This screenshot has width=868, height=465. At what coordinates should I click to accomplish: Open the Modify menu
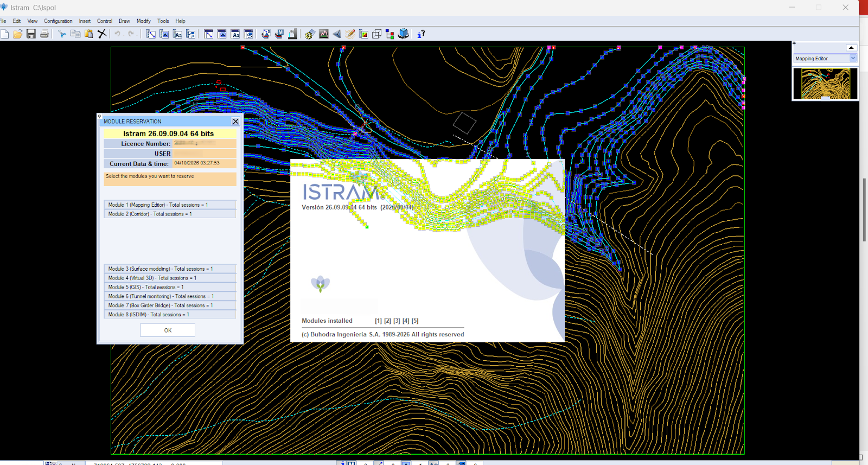(144, 21)
